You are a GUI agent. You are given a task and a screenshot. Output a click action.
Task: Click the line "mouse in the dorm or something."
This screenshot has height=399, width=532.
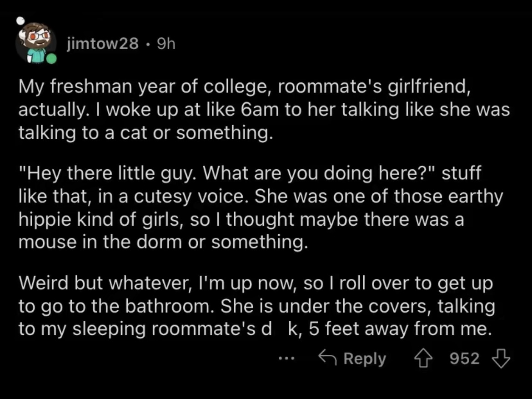pyautogui.click(x=163, y=242)
